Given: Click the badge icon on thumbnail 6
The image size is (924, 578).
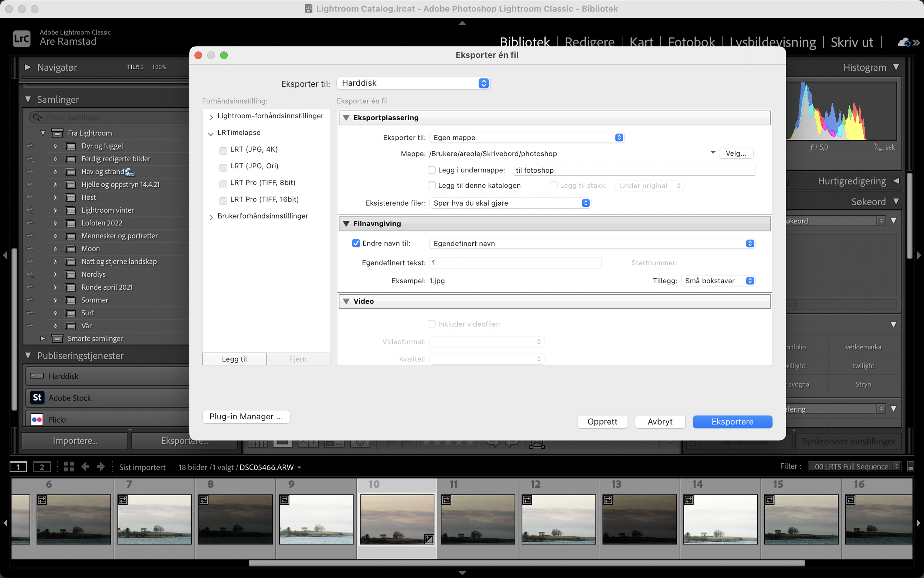Looking at the screenshot, I should 42,500.
